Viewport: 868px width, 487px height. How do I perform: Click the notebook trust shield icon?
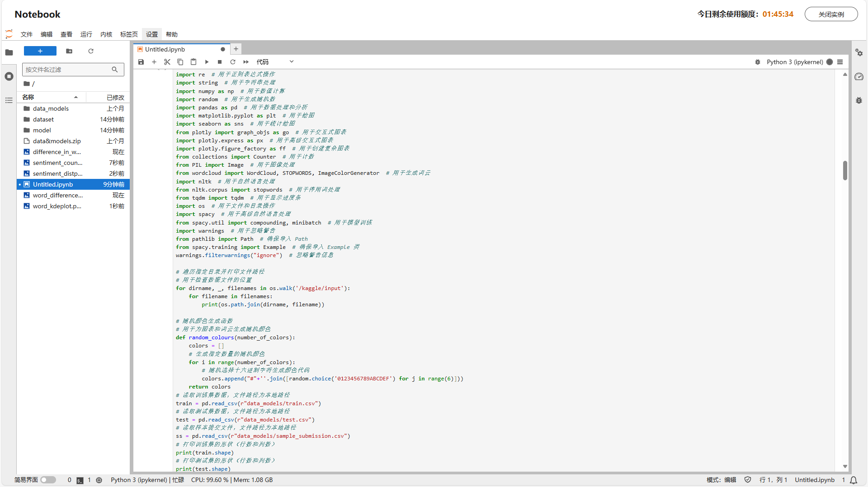[x=748, y=480]
